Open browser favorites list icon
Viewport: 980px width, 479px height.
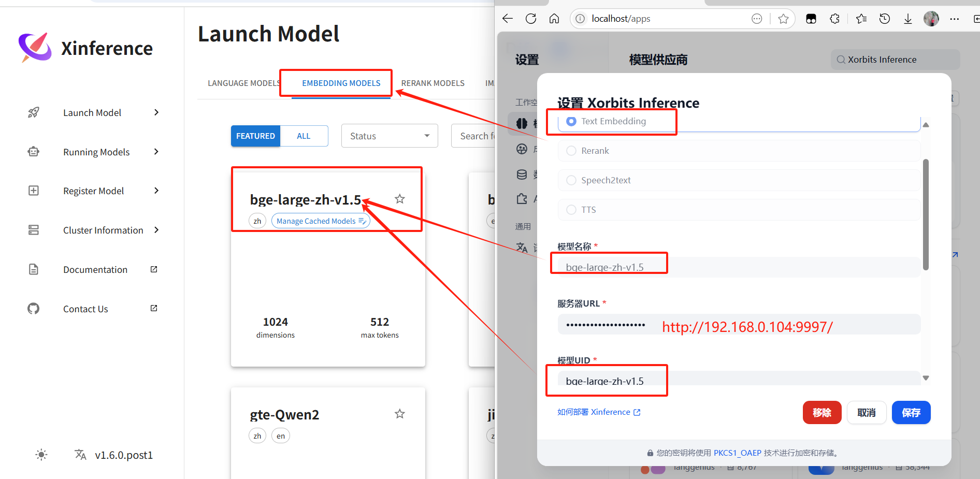pyautogui.click(x=861, y=19)
